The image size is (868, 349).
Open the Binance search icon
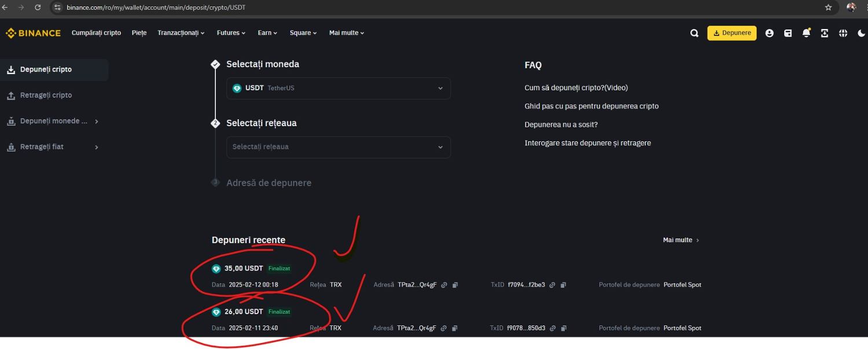(x=694, y=34)
